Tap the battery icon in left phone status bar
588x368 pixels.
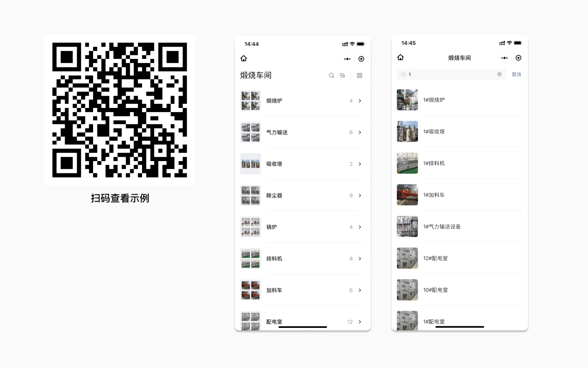point(361,44)
